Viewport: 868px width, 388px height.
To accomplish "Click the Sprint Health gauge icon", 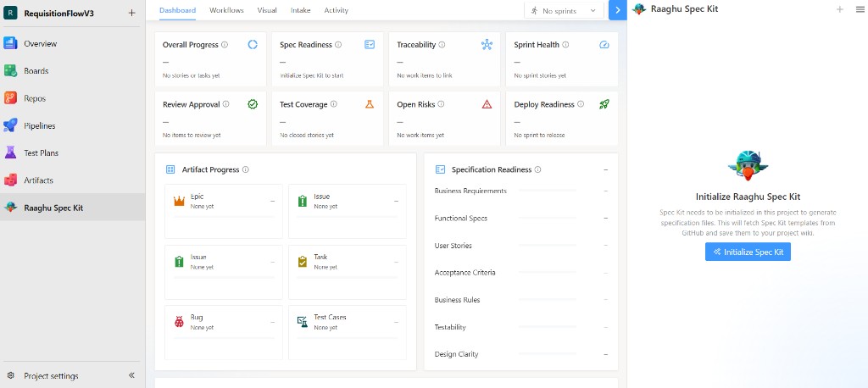I will (604, 45).
